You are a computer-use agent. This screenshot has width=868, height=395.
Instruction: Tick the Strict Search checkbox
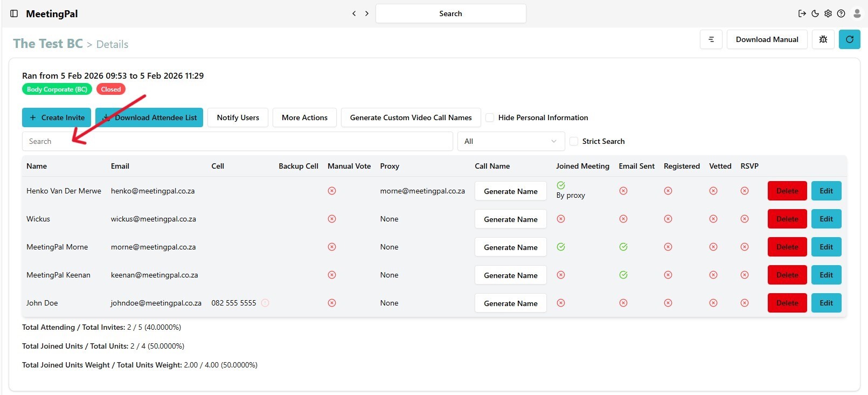[x=574, y=141]
